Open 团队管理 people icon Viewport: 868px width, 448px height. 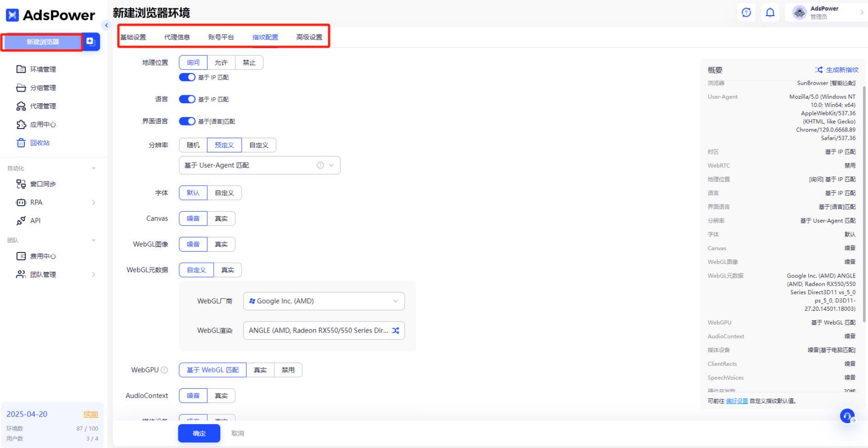click(x=21, y=274)
